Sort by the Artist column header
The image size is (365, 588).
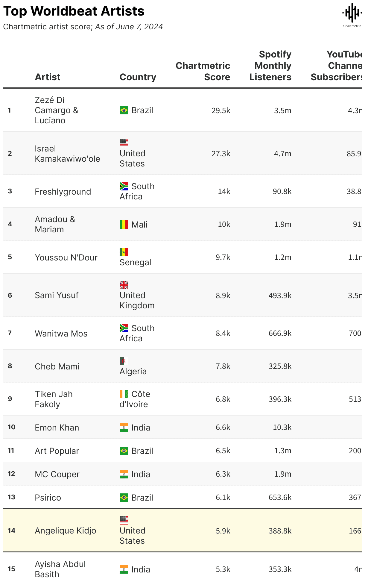point(48,77)
